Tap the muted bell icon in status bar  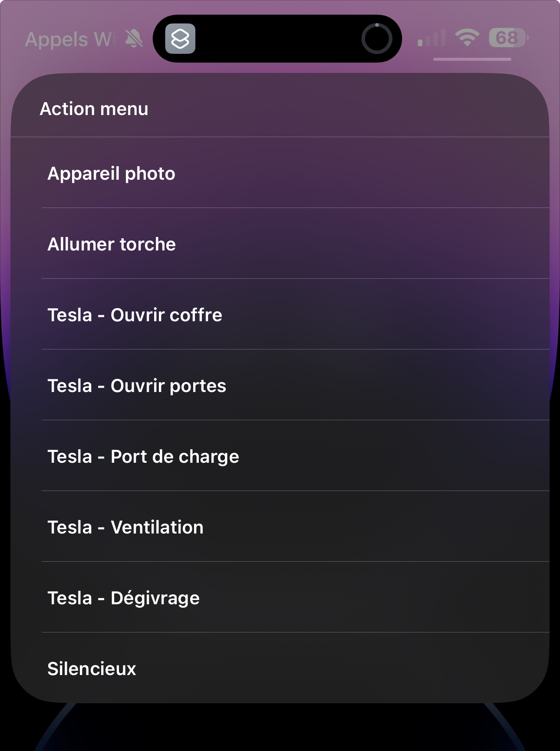click(134, 39)
